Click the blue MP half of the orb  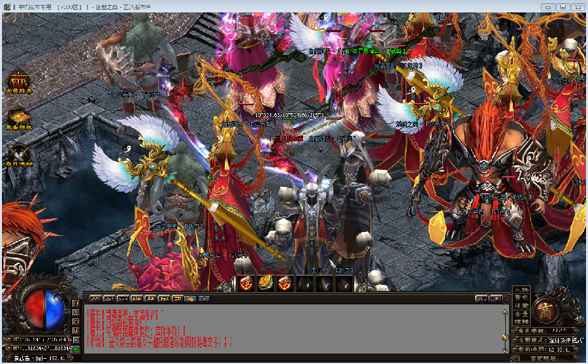tap(56, 310)
